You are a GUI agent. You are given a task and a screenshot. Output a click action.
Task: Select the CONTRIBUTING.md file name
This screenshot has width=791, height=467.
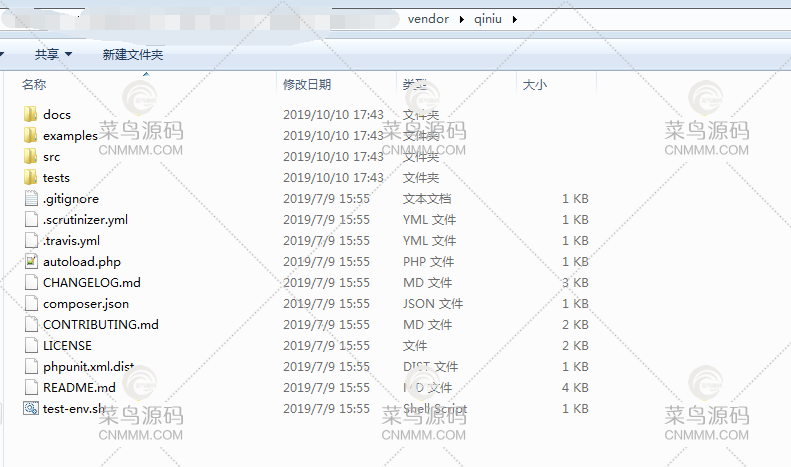(101, 324)
